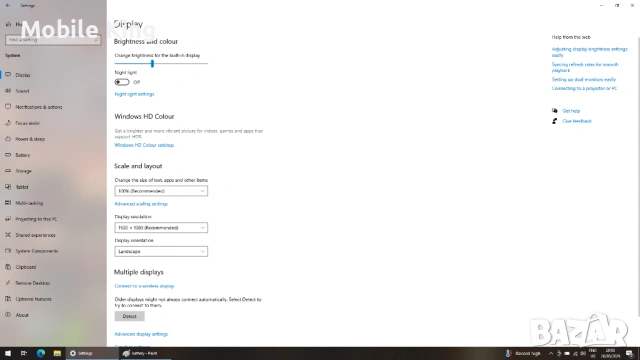This screenshot has height=360, width=640.
Task: Open Syncing refresh rates help link
Action: [x=585, y=67]
